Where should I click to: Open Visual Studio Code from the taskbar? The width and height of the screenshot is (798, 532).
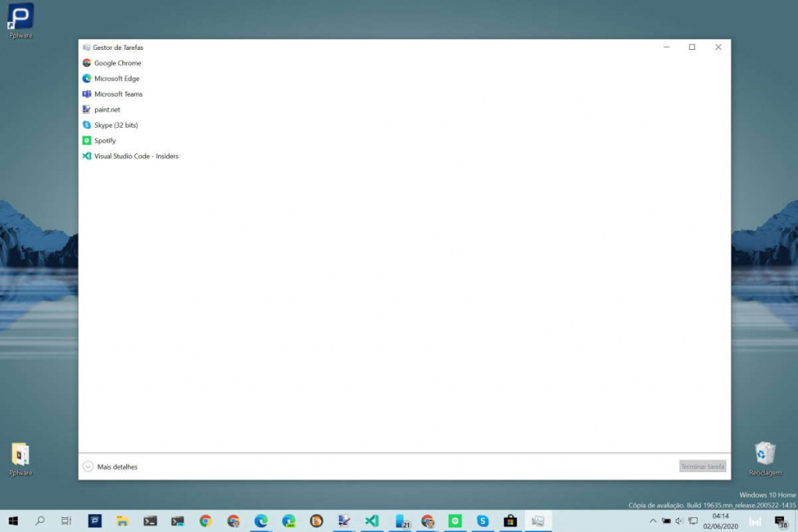[372, 521]
